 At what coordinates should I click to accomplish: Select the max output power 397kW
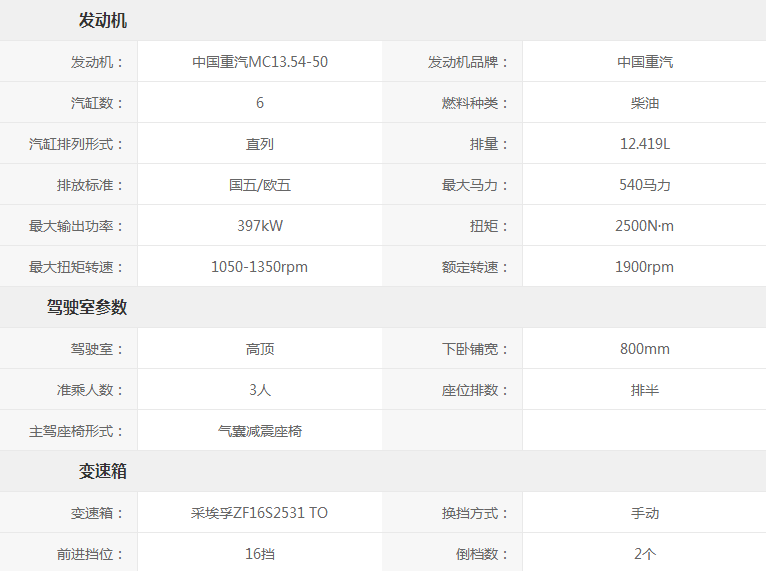point(260,226)
